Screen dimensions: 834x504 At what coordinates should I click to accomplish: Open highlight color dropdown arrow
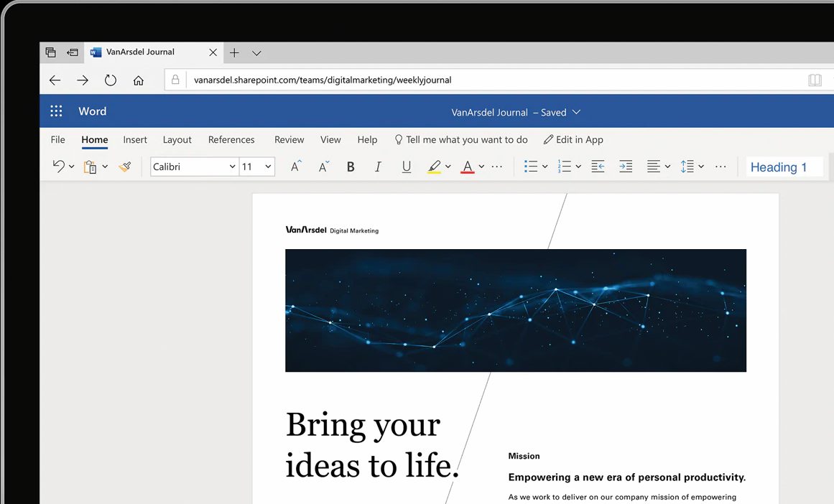(448, 167)
